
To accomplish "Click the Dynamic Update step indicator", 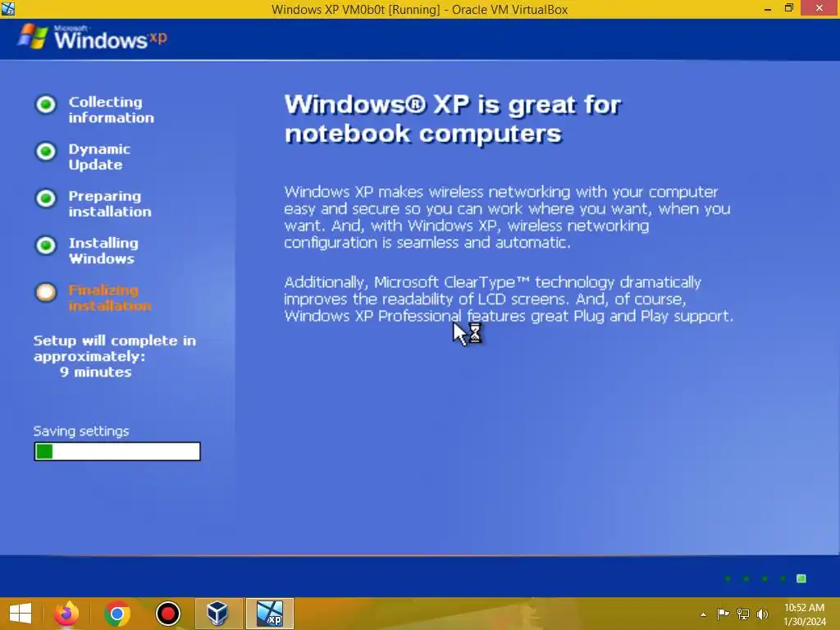I will point(46,152).
